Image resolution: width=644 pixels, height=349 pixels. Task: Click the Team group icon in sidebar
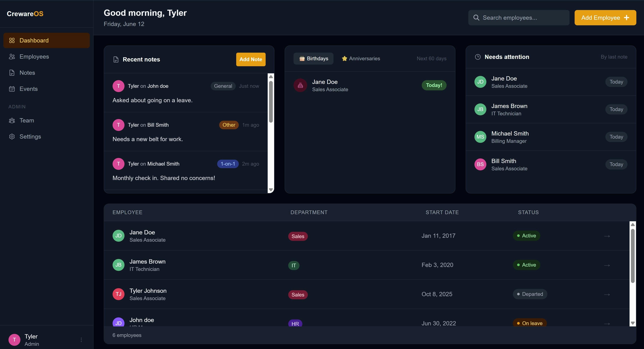12,121
